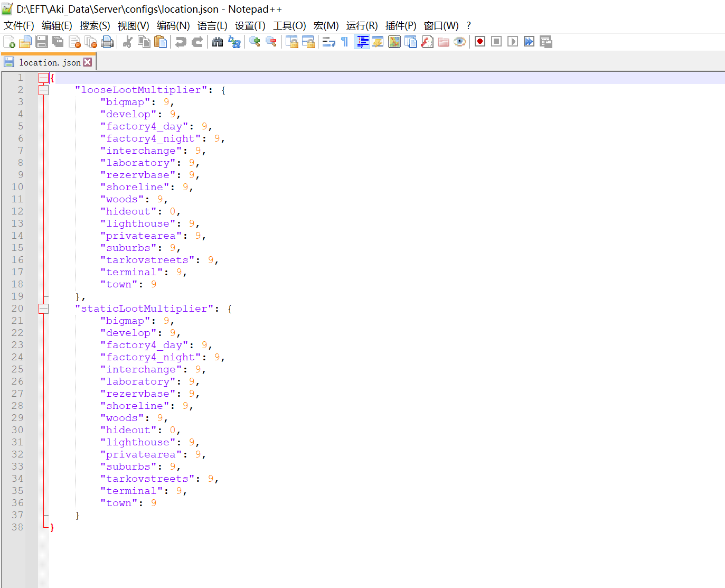
Task: Click "tarkovstreets" on line 16
Action: point(147,260)
